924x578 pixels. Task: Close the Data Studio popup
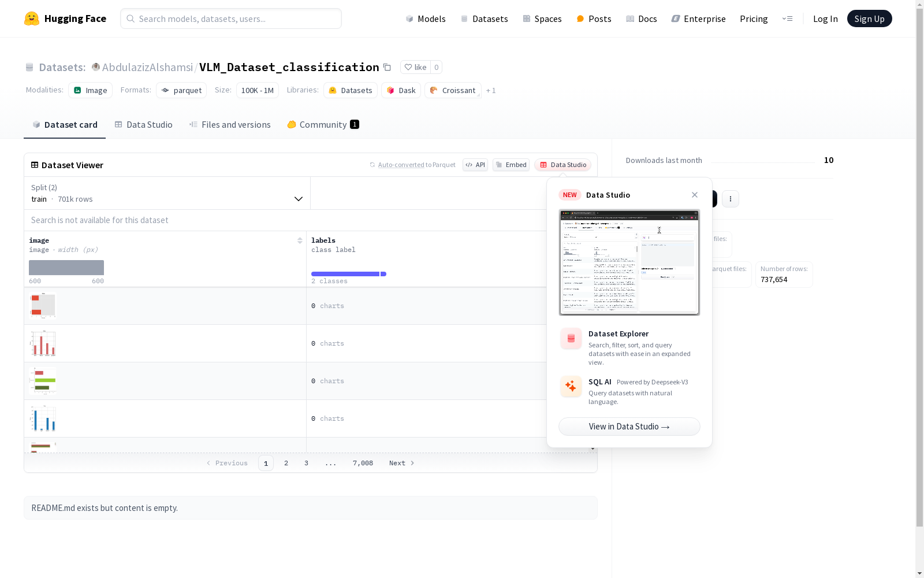(x=695, y=195)
